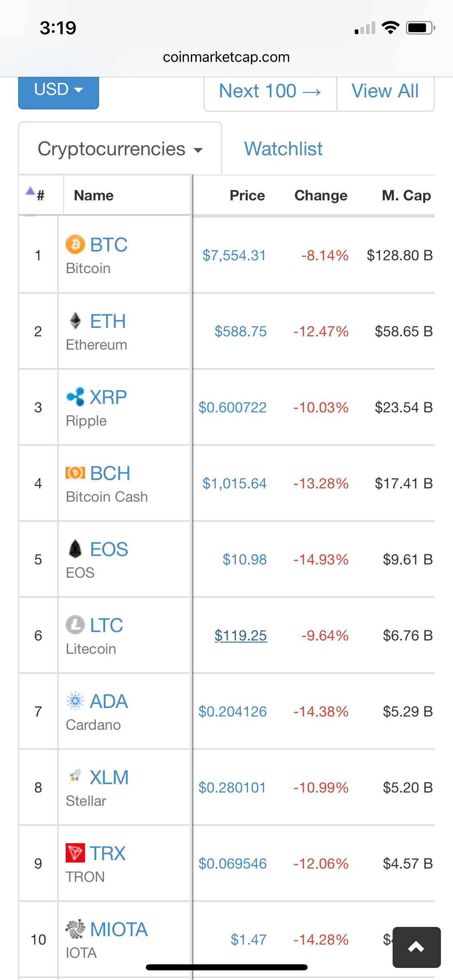
Task: Tap the Bitcoin Cash logo icon
Action: 75,473
